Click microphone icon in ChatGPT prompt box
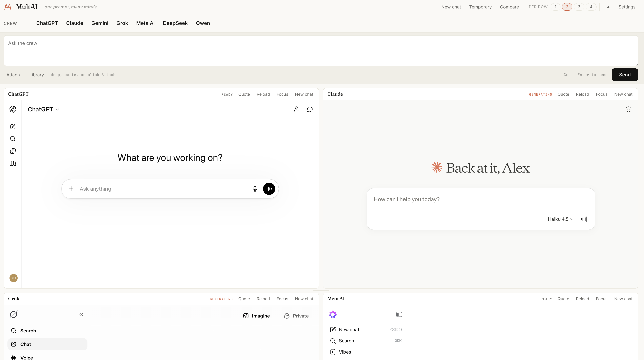The image size is (644, 360). (x=255, y=189)
